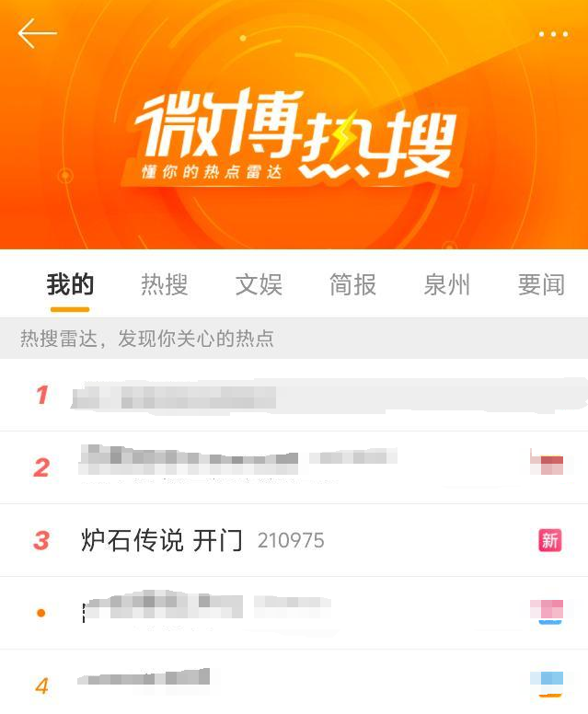
Task: Switch to the 热搜 tab
Action: [x=165, y=284]
